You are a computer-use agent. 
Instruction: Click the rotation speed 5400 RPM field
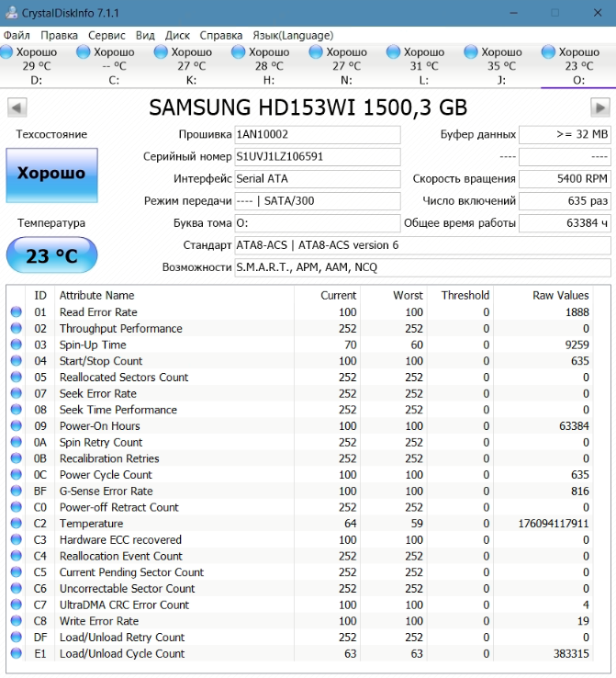[x=565, y=178]
